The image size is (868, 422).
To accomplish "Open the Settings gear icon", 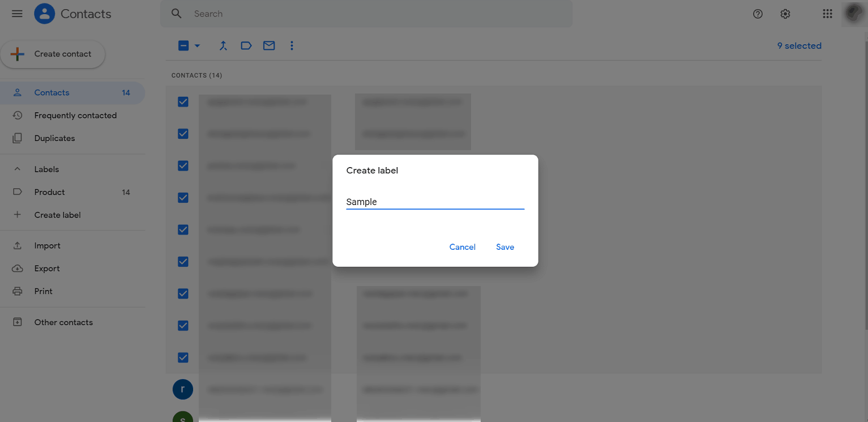I will tap(785, 14).
